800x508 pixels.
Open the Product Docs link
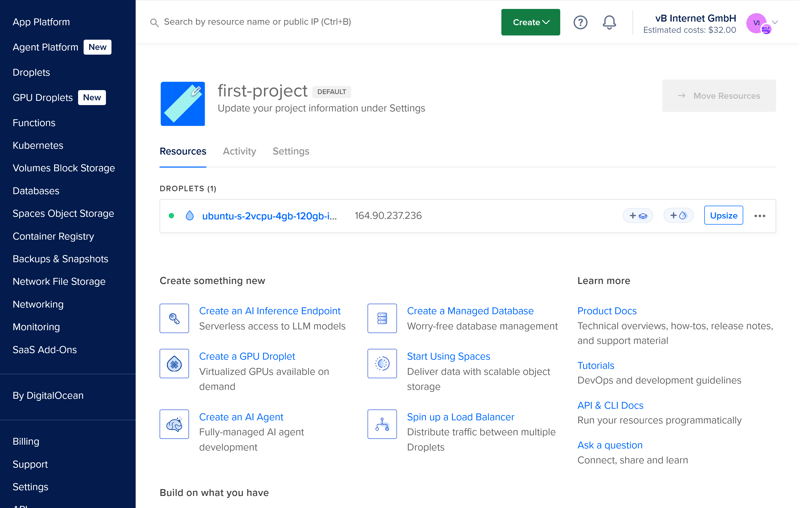coord(607,311)
